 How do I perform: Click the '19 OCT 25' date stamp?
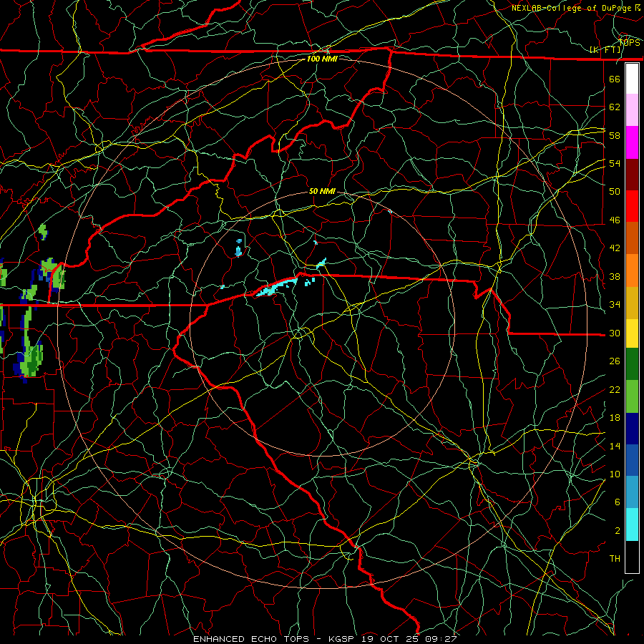point(391,639)
